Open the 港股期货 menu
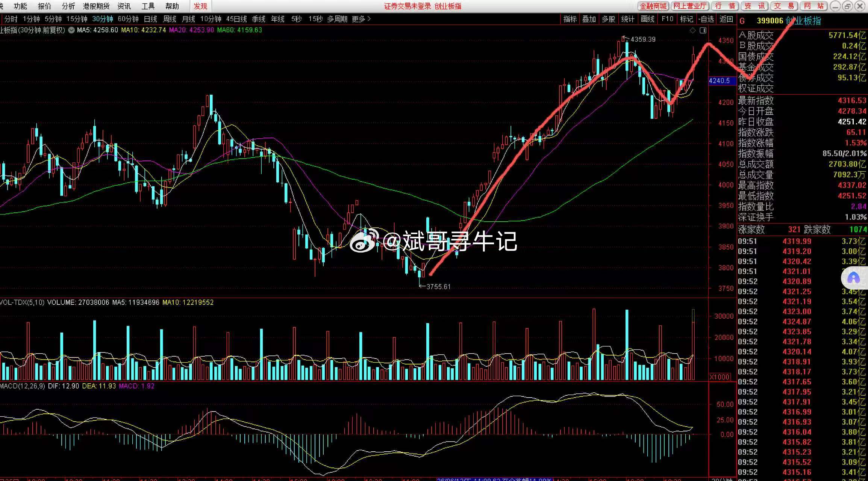Viewport: 868px width, 481px height. pyautogui.click(x=96, y=6)
